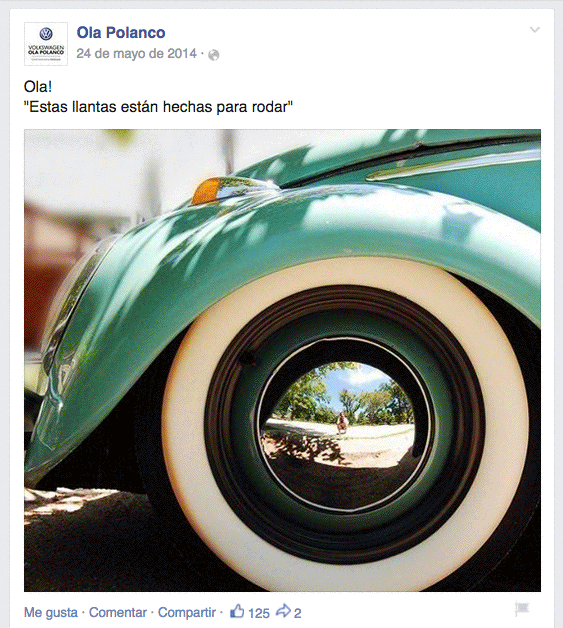Open the Ola Polanco profile picture thumbnail

46,44
